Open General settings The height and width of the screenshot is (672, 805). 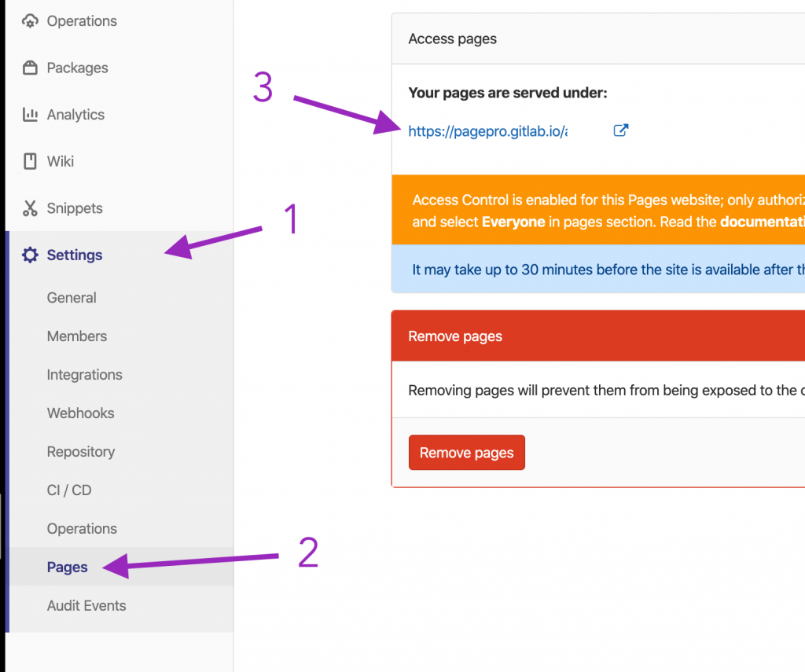72,298
